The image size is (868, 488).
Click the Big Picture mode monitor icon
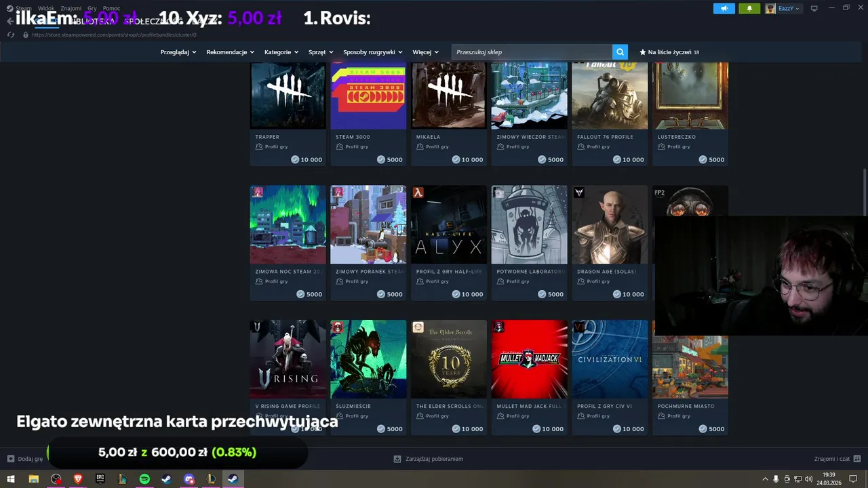(x=814, y=8)
